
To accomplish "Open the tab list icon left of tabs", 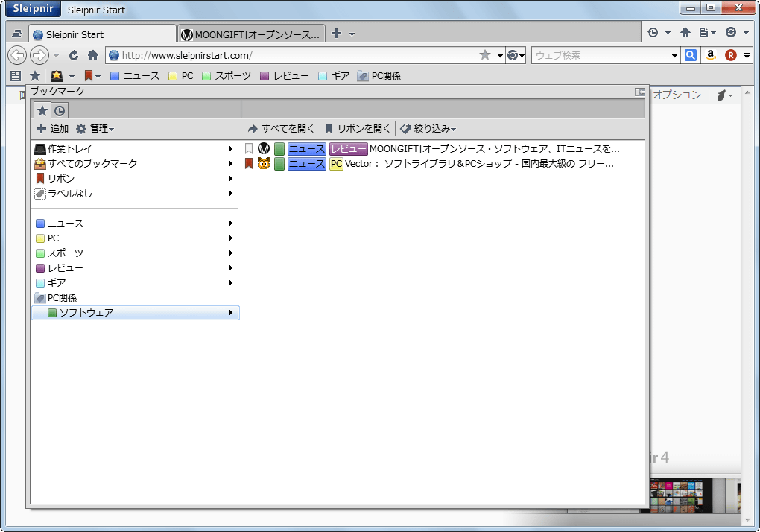I will pos(17,34).
